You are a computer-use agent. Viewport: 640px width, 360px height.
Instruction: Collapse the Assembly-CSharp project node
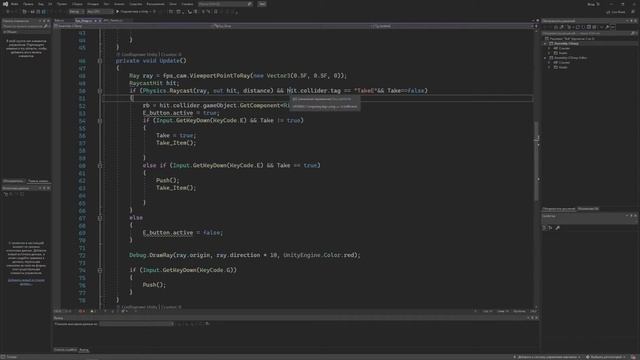pyautogui.click(x=545, y=43)
